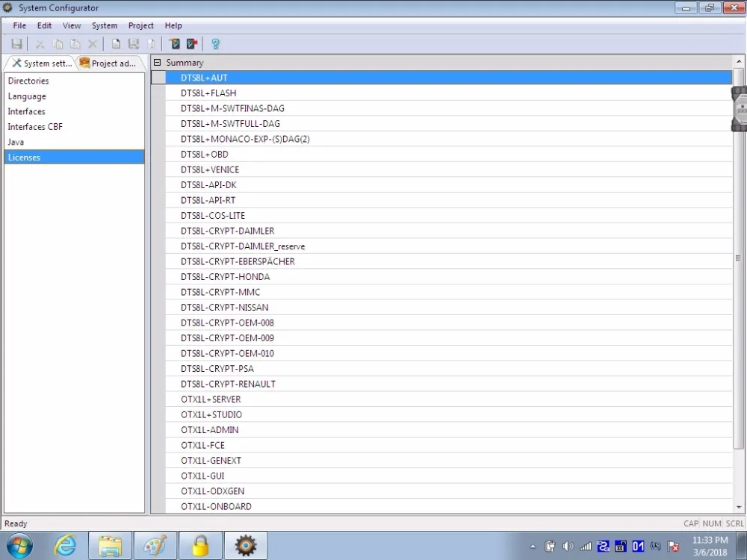
Task: Click the speaker volume tray icon
Action: 568,547
